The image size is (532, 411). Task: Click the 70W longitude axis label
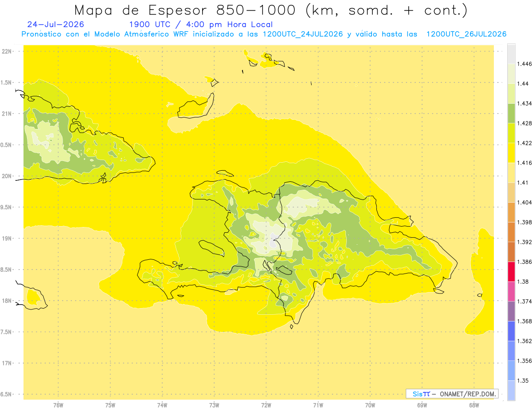point(370,405)
